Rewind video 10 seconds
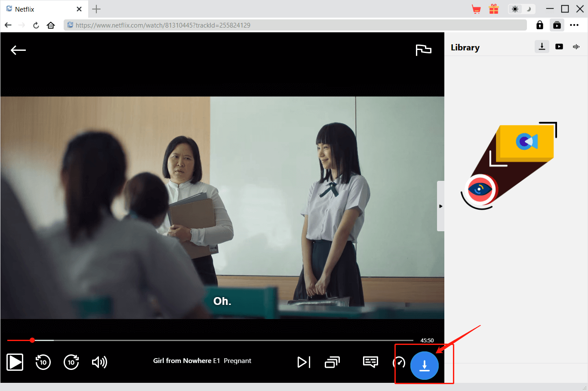The image size is (588, 391). click(x=43, y=362)
